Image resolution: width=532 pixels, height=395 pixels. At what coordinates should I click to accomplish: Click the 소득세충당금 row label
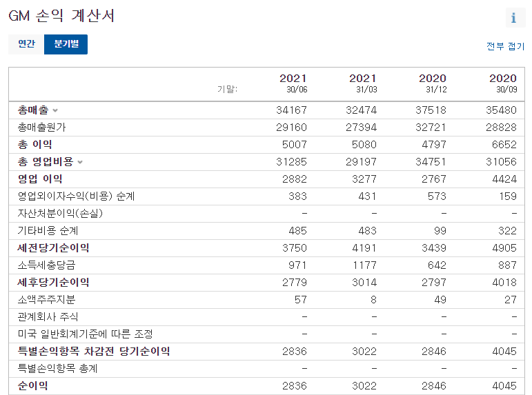46,265
